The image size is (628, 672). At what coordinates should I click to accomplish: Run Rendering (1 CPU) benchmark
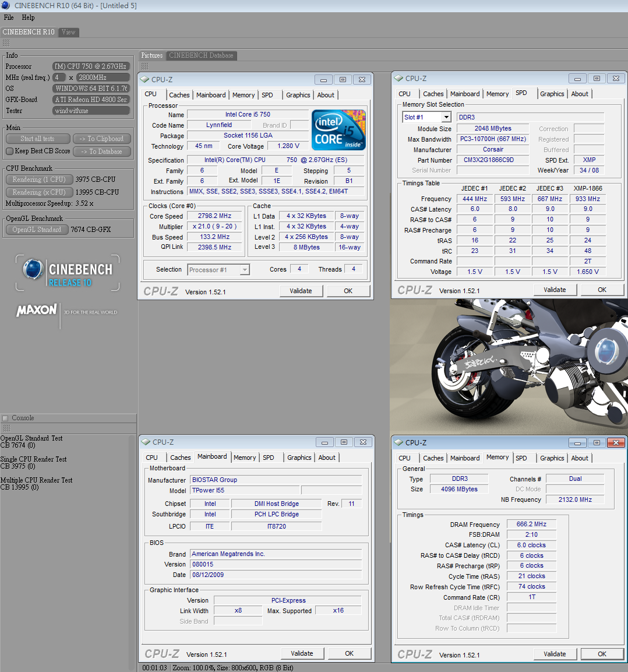(x=39, y=180)
